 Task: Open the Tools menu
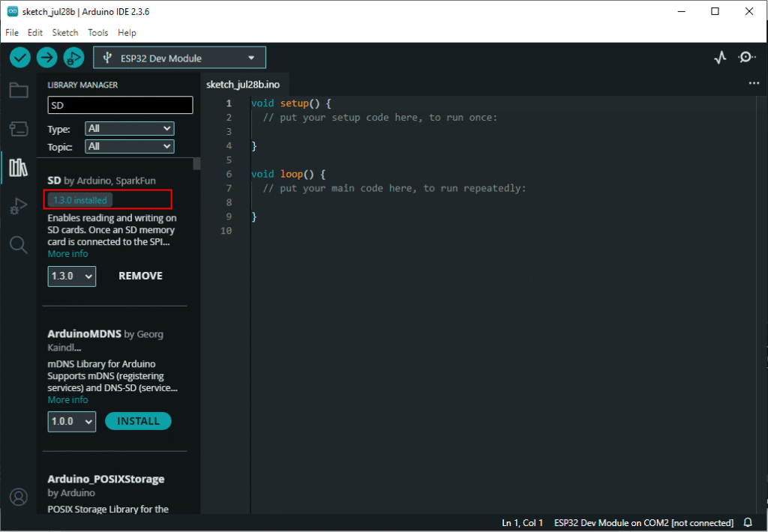(98, 33)
